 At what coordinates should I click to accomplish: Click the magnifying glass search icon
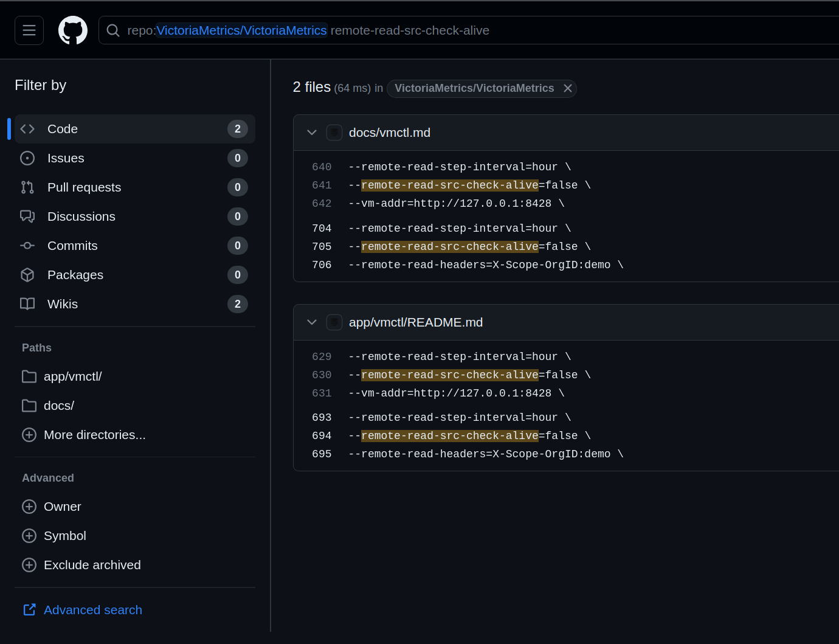point(113,30)
